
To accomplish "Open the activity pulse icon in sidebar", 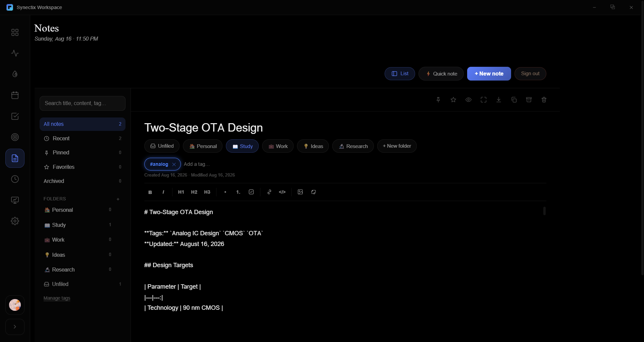I will (15, 53).
